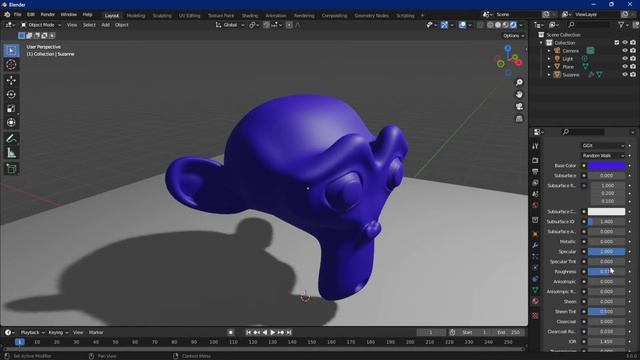Adjust the Roughness slider

click(x=607, y=272)
